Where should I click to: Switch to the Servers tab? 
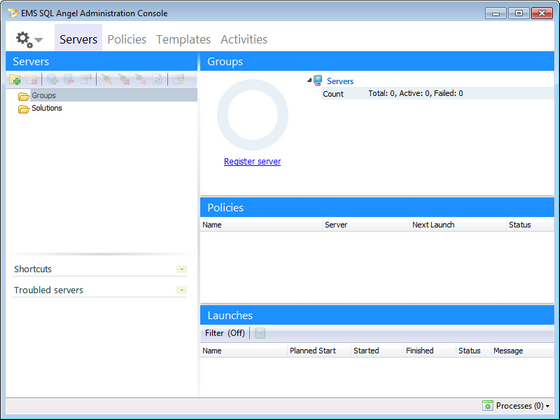tap(78, 39)
